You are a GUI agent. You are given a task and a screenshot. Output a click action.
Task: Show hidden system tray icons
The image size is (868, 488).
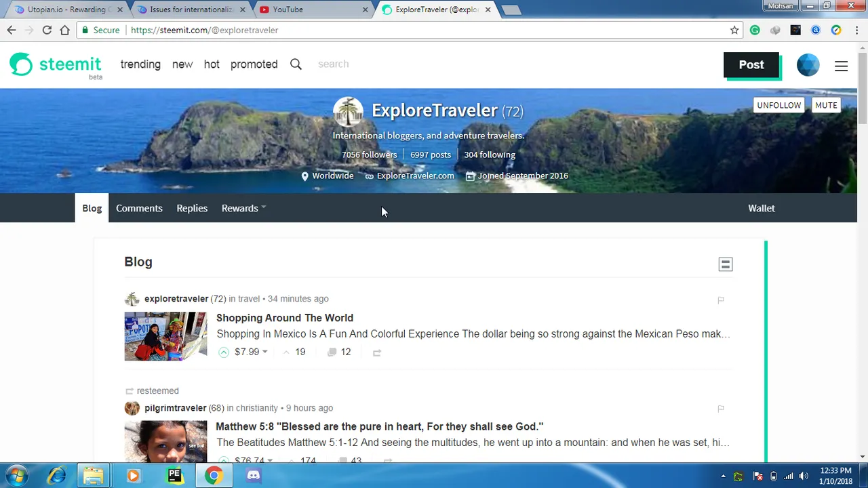point(723,476)
